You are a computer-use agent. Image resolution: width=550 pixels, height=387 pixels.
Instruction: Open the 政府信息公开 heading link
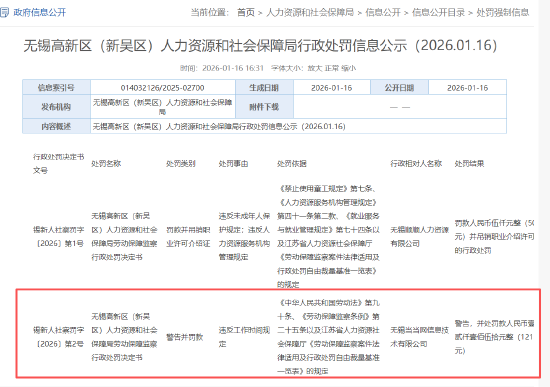click(x=40, y=13)
